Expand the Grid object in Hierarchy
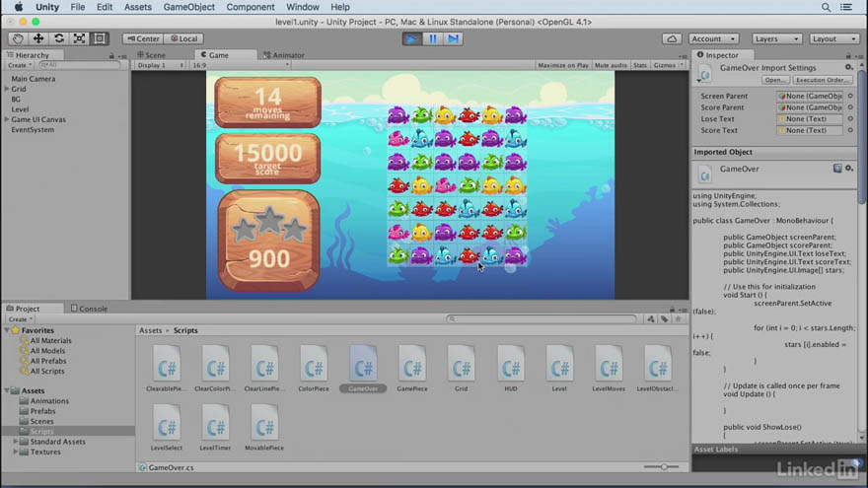Image resolution: width=868 pixels, height=488 pixels. click(7, 89)
